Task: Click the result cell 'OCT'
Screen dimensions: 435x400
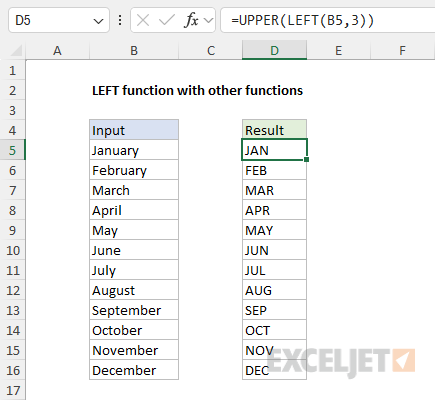Action: click(x=274, y=330)
